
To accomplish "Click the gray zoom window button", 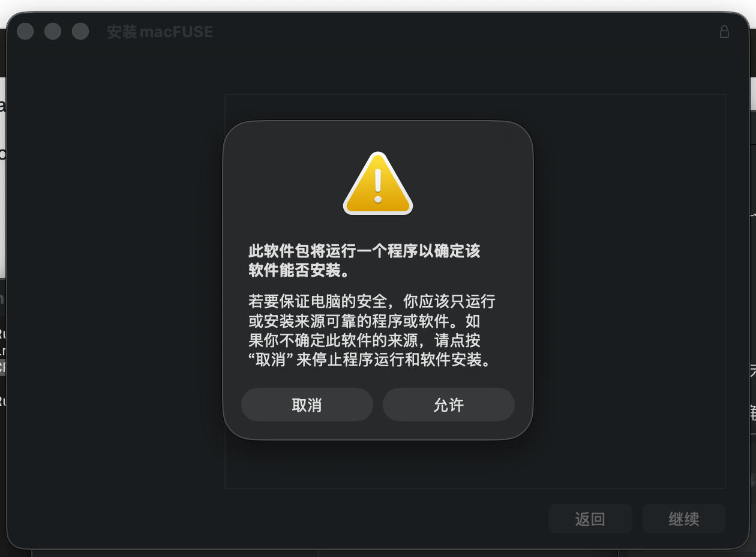I will click(80, 31).
